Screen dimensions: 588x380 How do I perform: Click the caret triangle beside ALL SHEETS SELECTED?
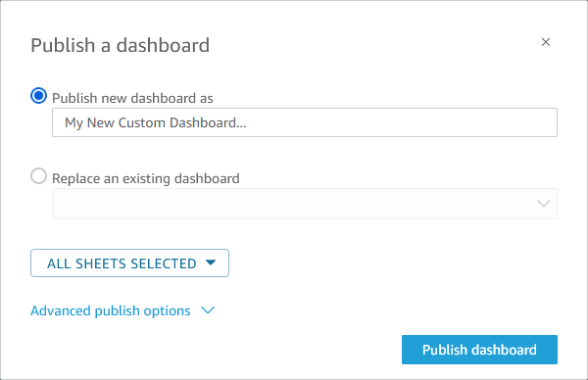point(211,262)
